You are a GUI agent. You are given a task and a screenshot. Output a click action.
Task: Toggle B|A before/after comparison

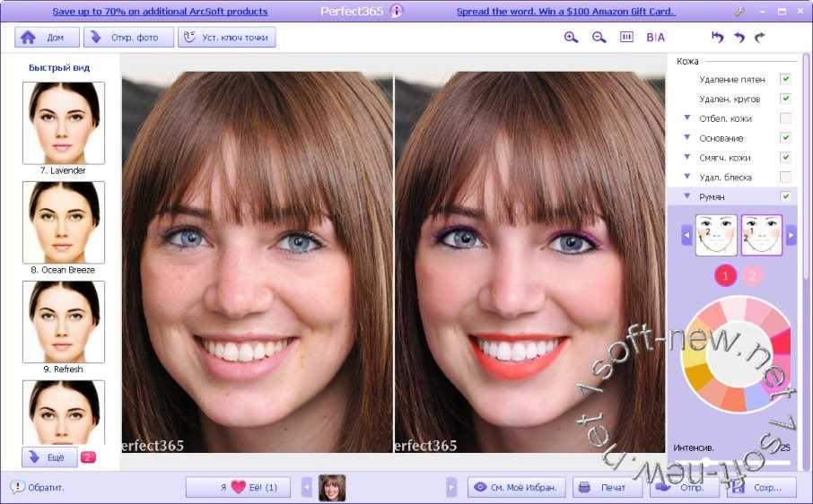655,38
